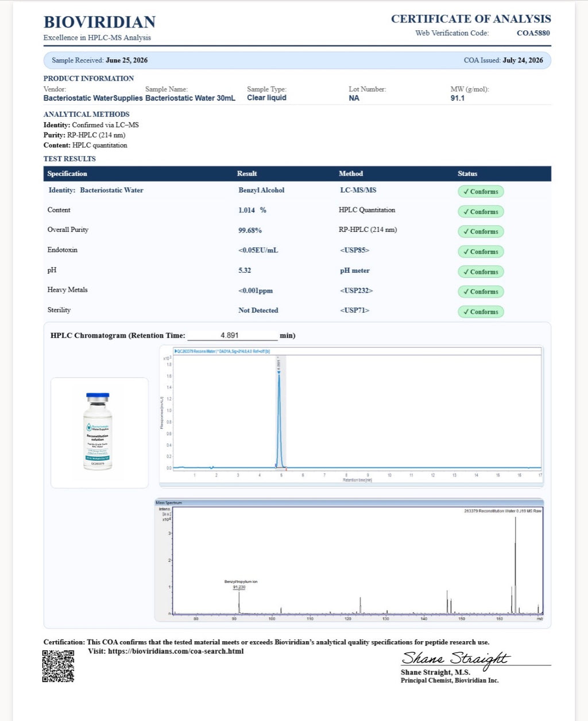Click the Conforms badge in Heavy Metals row
The image size is (588, 721).
point(481,292)
